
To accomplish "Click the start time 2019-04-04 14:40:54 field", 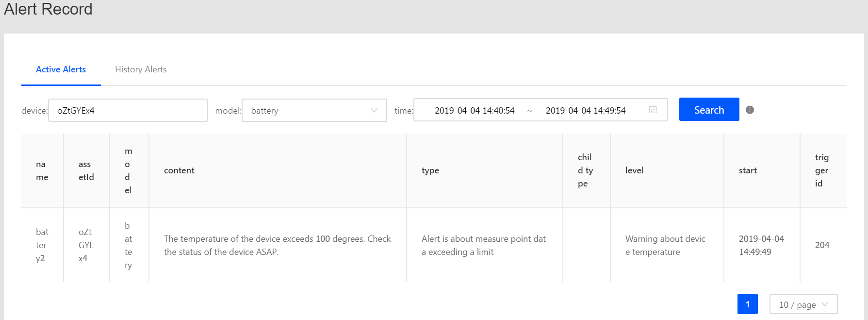I will 474,110.
